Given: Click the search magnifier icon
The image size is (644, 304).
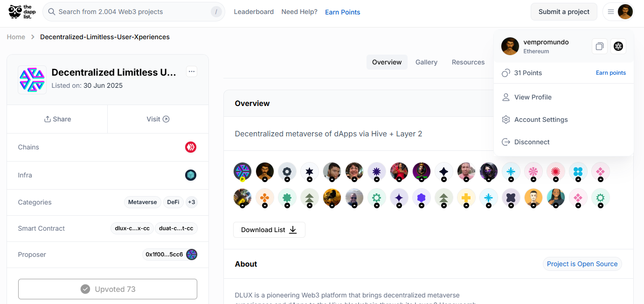Looking at the screenshot, I should click(x=52, y=12).
